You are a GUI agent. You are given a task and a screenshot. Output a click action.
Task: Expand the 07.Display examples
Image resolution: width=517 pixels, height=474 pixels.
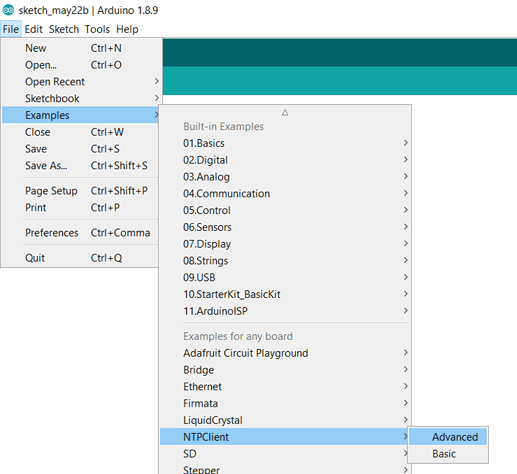pos(285,244)
